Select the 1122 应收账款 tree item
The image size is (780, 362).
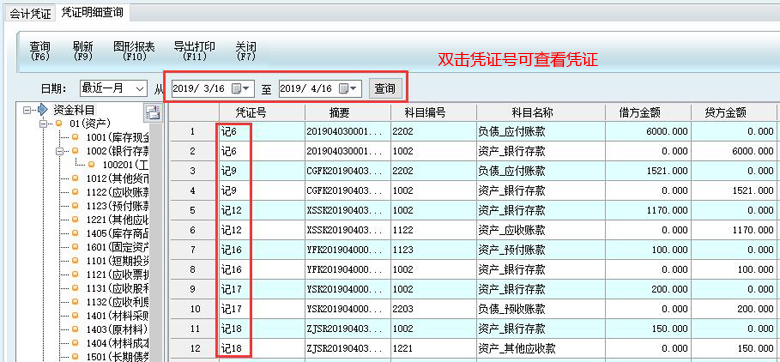tap(114, 192)
